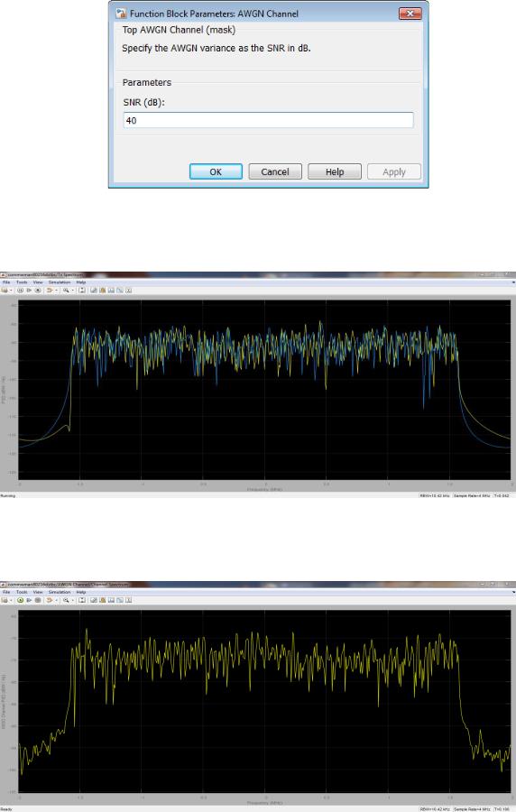
Task: Pause the simulation in Tx Spectrum toolbar
Action: pos(20,291)
